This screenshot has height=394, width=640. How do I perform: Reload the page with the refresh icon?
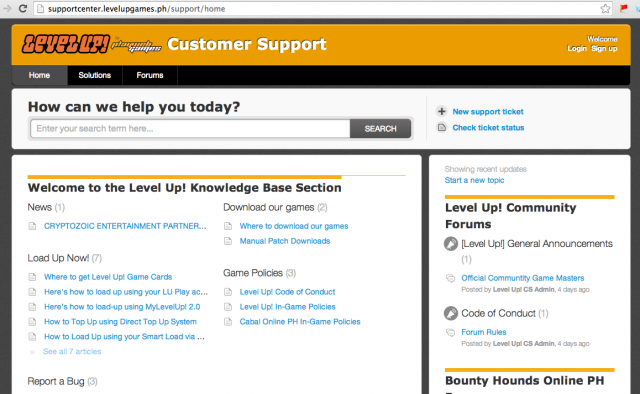click(23, 9)
